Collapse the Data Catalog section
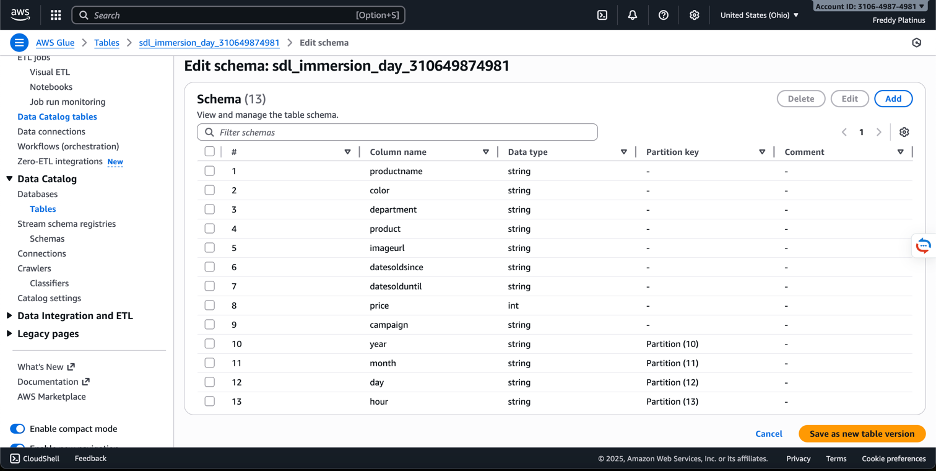Screen dimensions: 936x472 pyautogui.click(x=10, y=179)
